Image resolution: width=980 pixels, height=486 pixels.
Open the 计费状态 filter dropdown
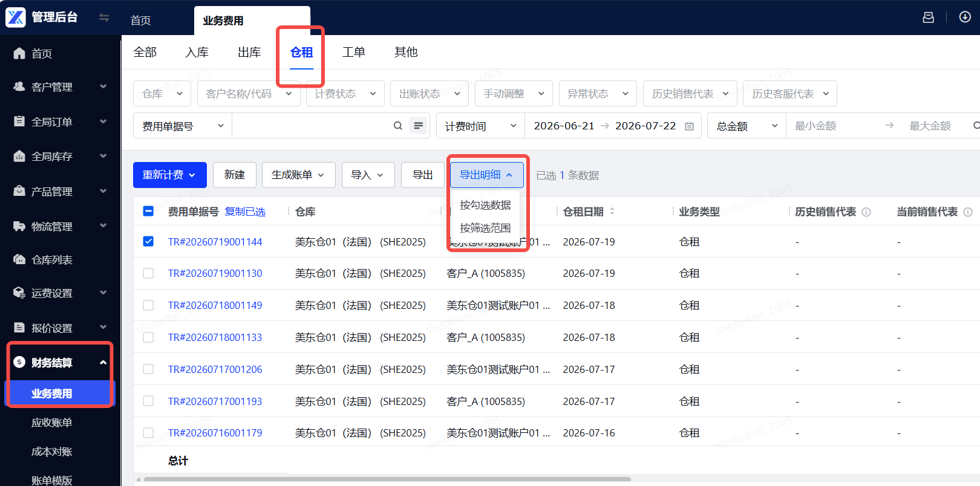point(345,94)
